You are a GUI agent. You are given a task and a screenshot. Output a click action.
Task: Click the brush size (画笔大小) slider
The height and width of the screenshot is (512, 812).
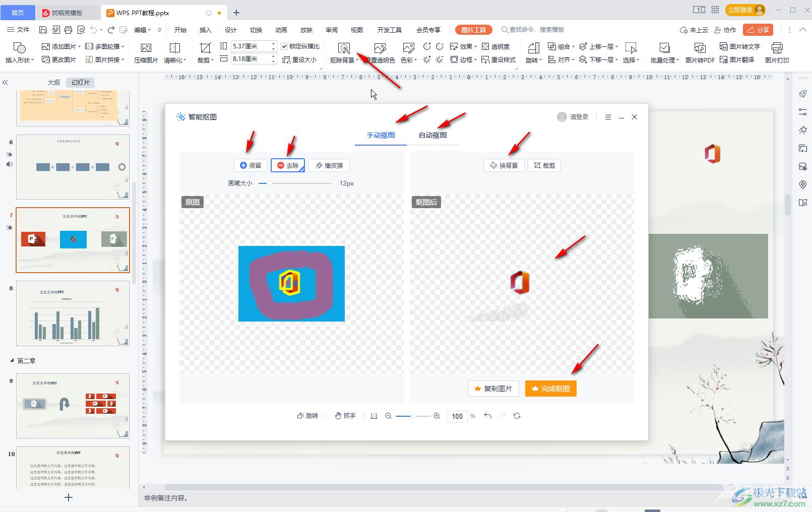[x=295, y=183]
